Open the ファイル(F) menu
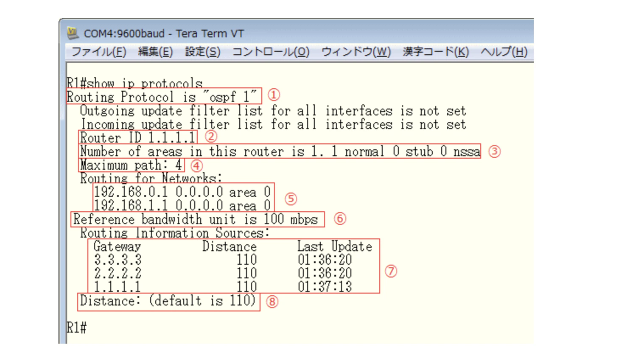Image resolution: width=644 pixels, height=364 pixels. pyautogui.click(x=99, y=52)
